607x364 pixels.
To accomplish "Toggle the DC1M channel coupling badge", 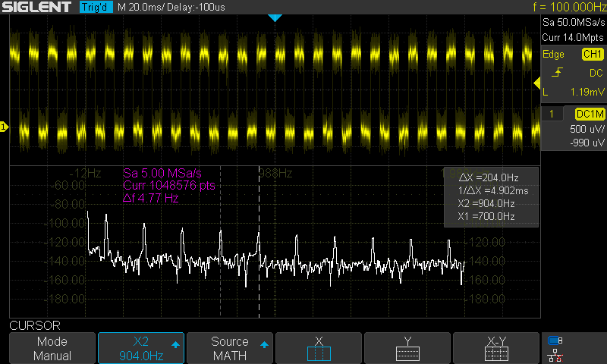I will coord(590,114).
